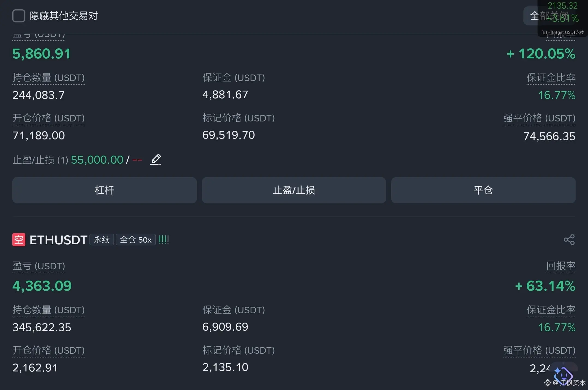Click the 55,000.00 take-profit value
This screenshot has height=390, width=588.
click(97, 160)
